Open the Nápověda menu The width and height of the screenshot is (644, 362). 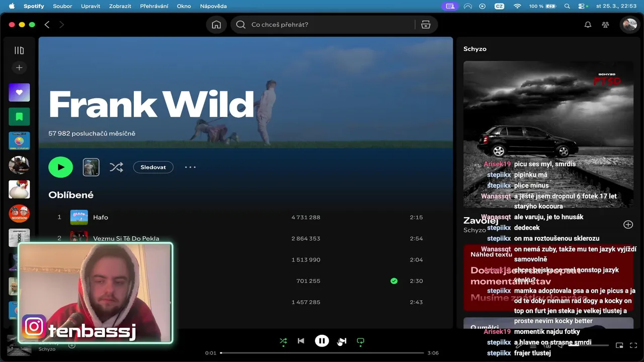tap(213, 6)
